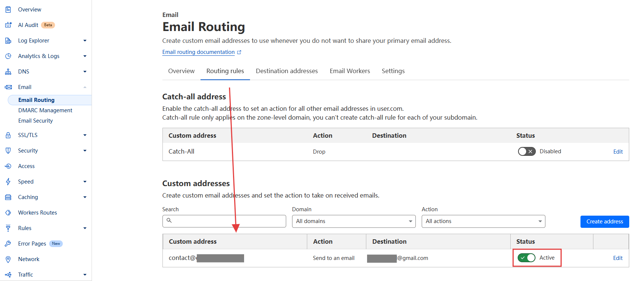Edit the Catch-All rule
This screenshot has height=281, width=644.
point(617,152)
